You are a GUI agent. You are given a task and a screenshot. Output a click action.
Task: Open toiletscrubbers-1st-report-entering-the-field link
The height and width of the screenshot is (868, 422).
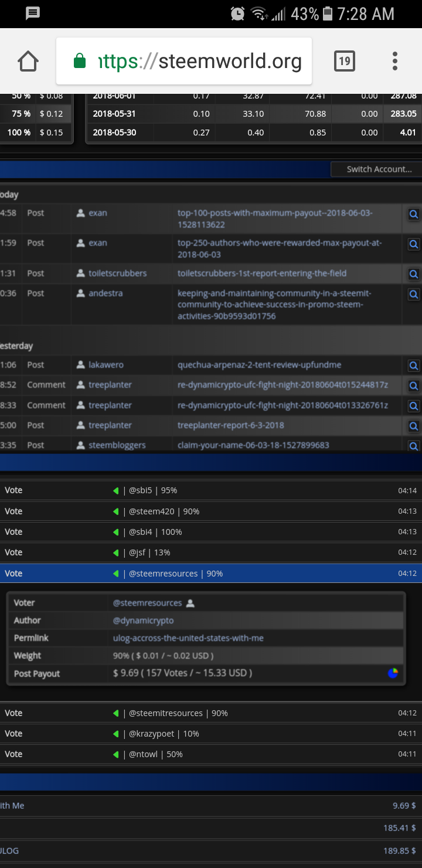point(262,273)
